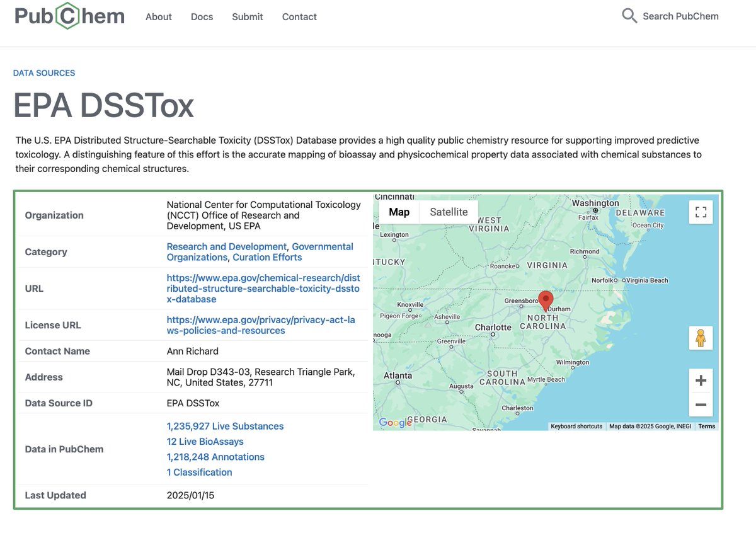The height and width of the screenshot is (550, 756).
Task: Click Wilmington label on the map
Action: point(573,362)
